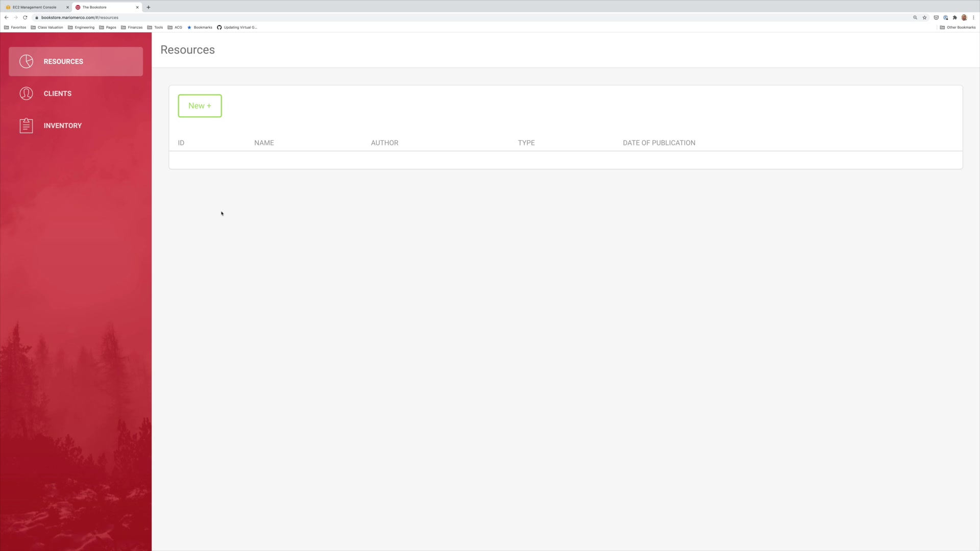Click the Inventory clipboard icon
Screen dimensions: 980x551
[x=26, y=126]
